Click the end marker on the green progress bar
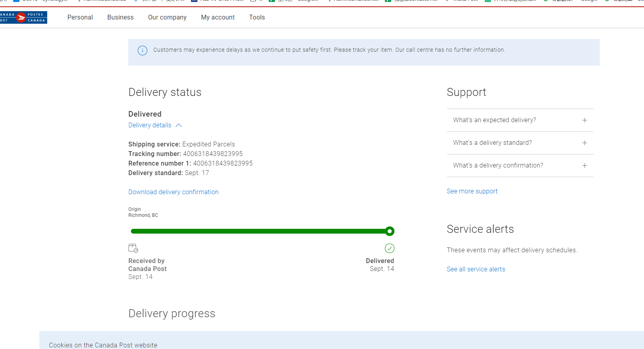Screen dimensions: 644x349 (x=390, y=231)
